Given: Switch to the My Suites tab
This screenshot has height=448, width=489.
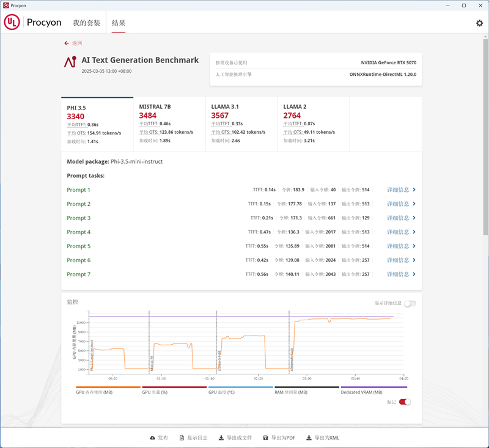Looking at the screenshot, I should pos(87,23).
